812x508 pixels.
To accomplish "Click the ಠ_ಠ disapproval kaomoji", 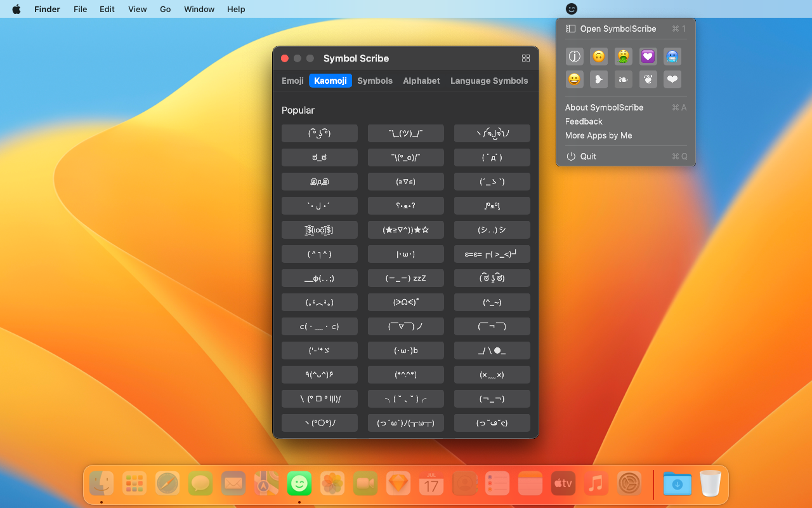I will tap(320, 157).
